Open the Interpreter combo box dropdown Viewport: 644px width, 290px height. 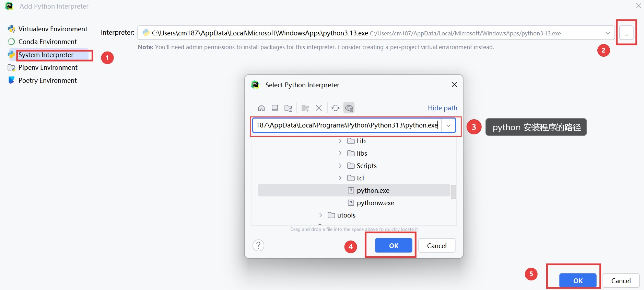pyautogui.click(x=608, y=33)
